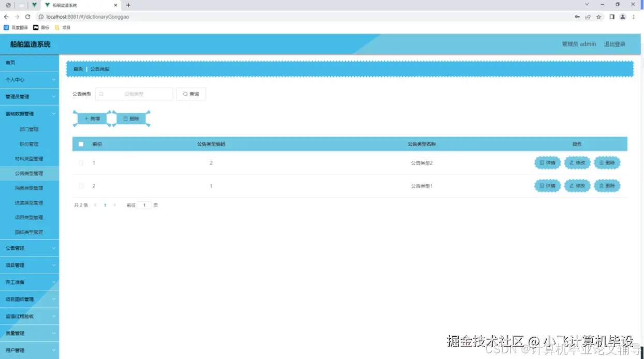Open the browser profile avatar icon

tap(623, 17)
